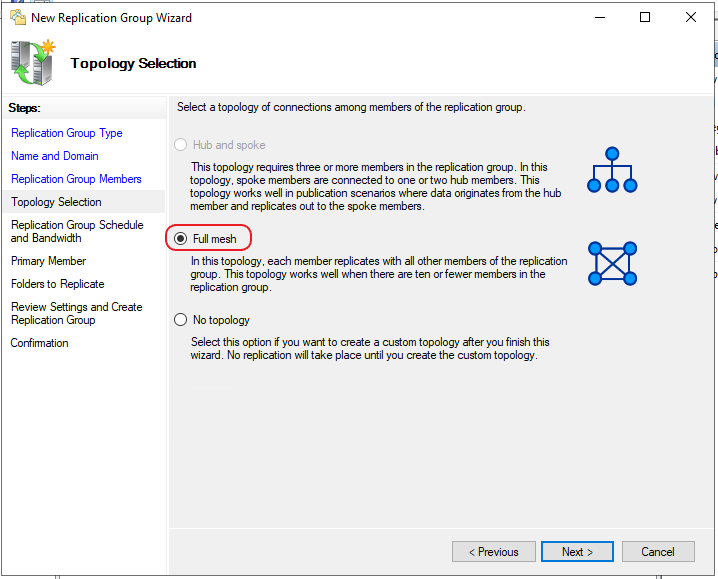Go to the Replication Group Type step
The height and width of the screenshot is (579, 718).
pos(67,133)
